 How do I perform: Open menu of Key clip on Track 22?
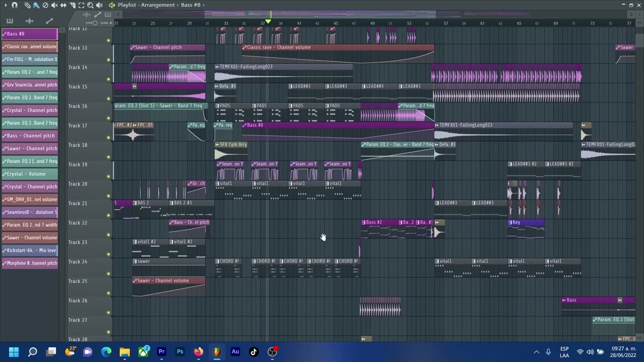tap(511, 223)
